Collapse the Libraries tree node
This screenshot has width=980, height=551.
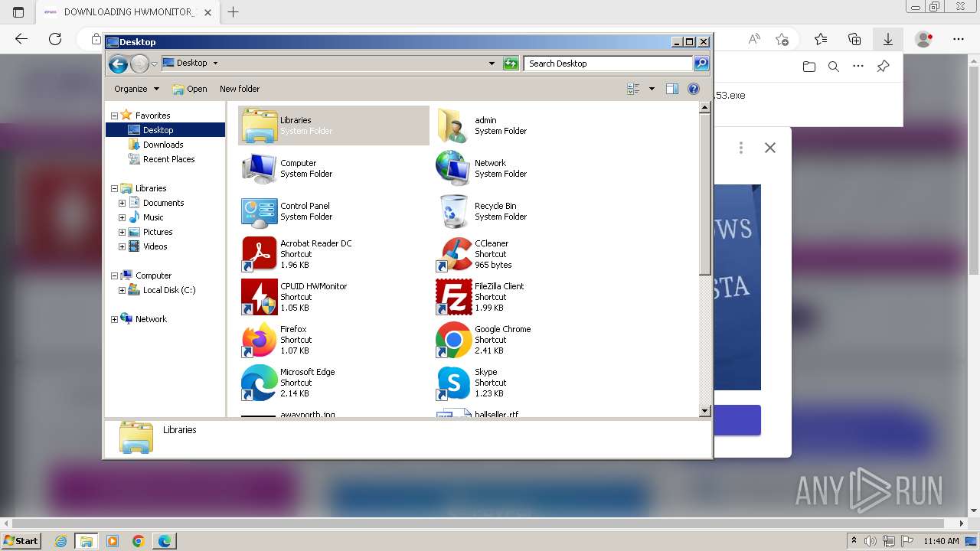pos(115,188)
